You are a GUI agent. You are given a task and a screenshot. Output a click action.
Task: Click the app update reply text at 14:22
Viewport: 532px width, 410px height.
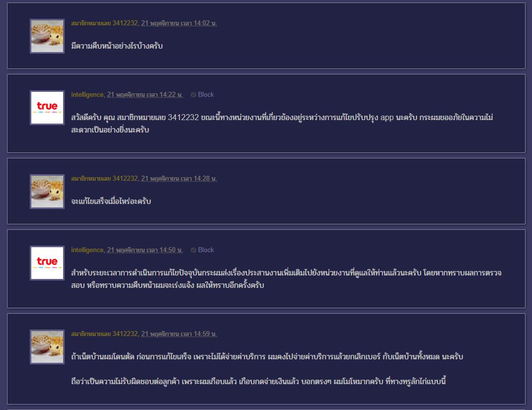[282, 124]
